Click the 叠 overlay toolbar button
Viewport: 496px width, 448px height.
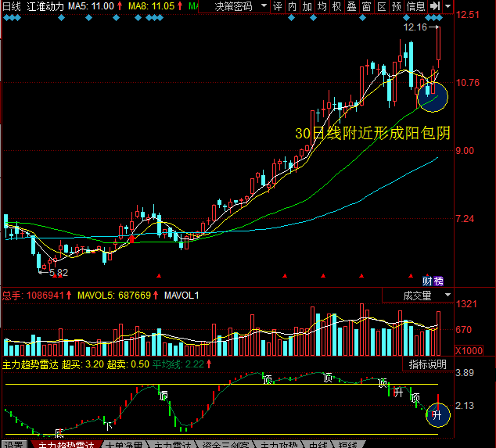tap(352, 6)
